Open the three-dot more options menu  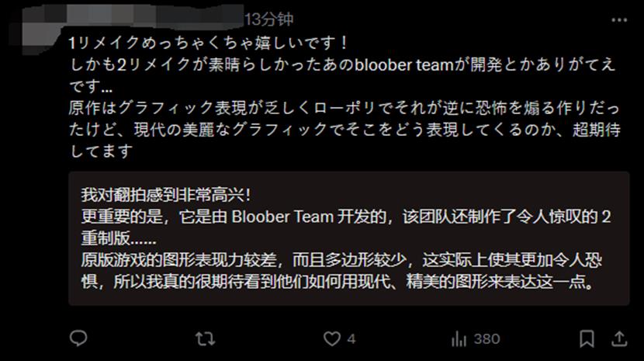tap(619, 19)
